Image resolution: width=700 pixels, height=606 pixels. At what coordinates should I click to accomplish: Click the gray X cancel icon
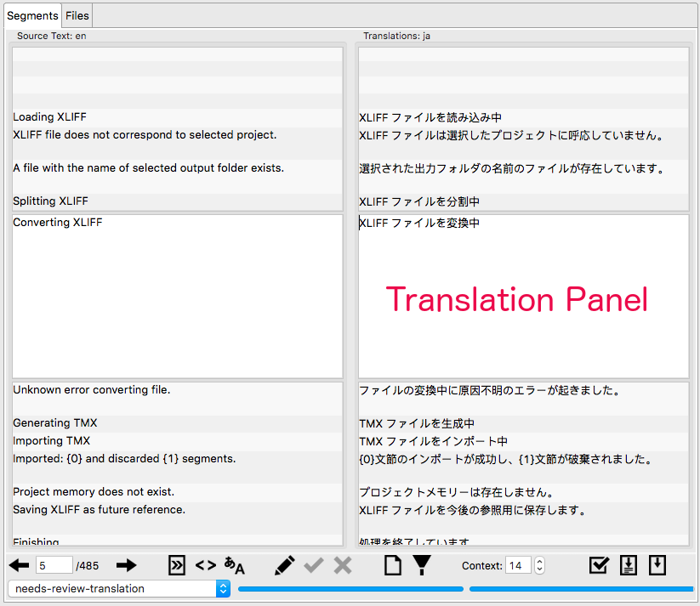click(342, 565)
